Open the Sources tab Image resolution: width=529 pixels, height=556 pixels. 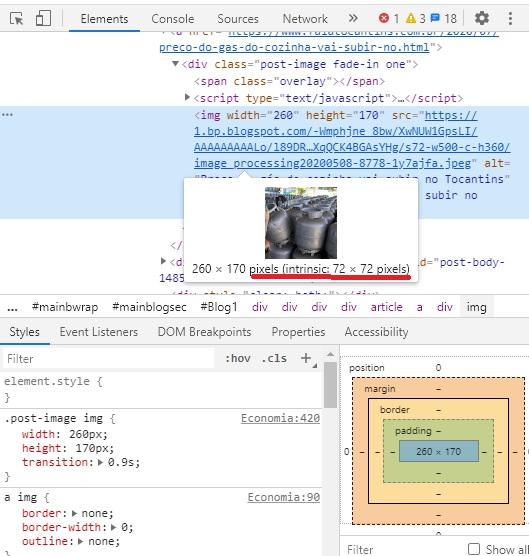pyautogui.click(x=238, y=19)
